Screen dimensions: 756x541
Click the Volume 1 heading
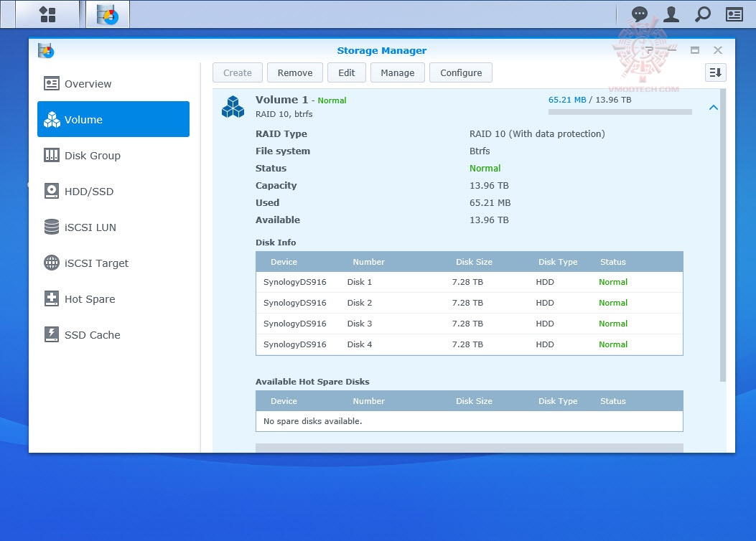coord(281,100)
